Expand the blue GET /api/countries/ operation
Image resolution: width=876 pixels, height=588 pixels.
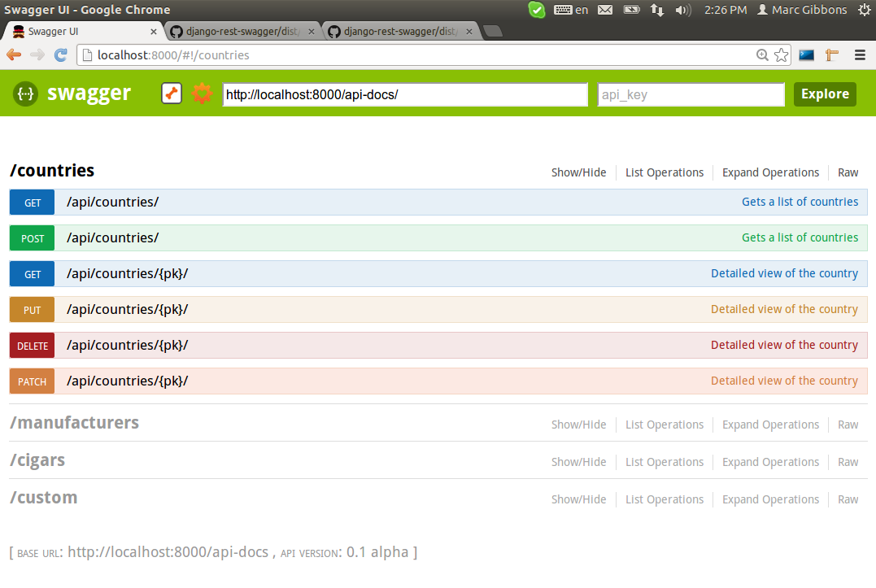[438, 203]
